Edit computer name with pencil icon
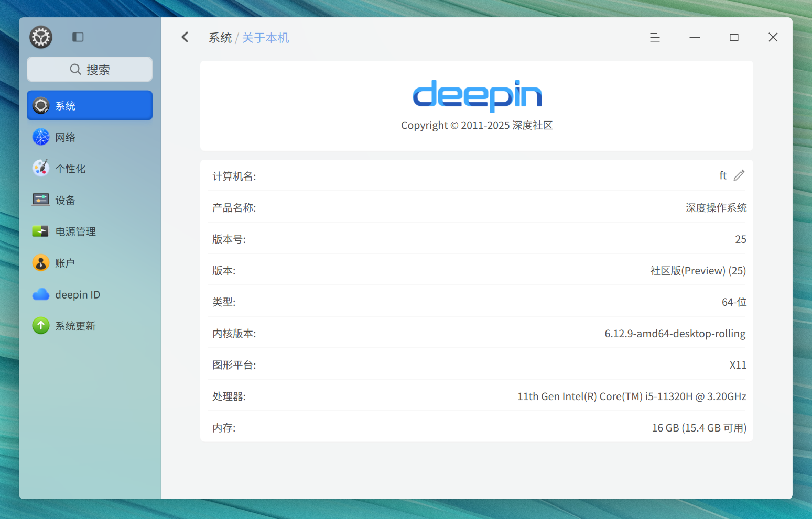 click(x=739, y=175)
